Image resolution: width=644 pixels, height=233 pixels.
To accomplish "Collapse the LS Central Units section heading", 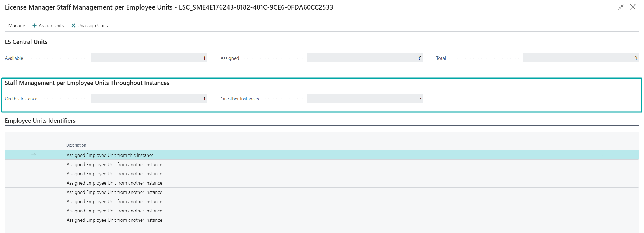I will (26, 42).
